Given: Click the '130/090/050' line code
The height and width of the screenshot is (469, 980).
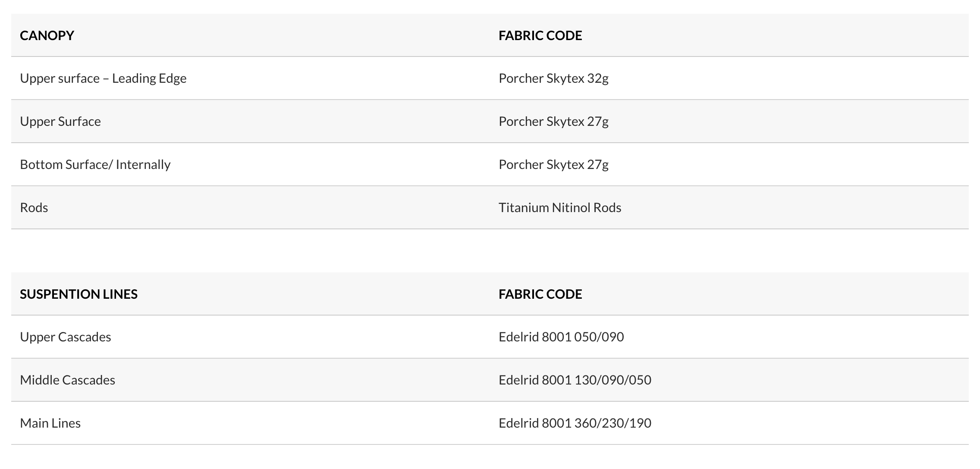Looking at the screenshot, I should 612,380.
